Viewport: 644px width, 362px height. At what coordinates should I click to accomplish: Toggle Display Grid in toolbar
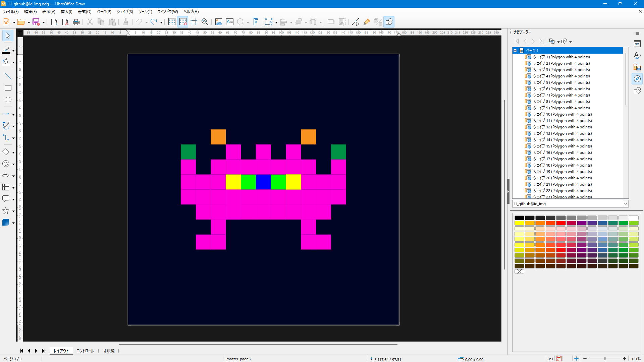pos(172,22)
